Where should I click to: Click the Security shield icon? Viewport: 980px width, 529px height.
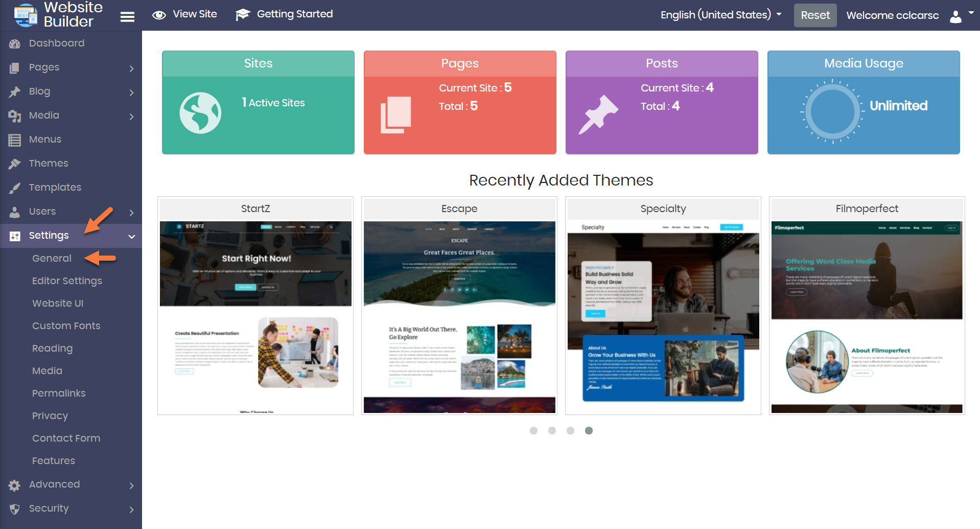pos(14,509)
